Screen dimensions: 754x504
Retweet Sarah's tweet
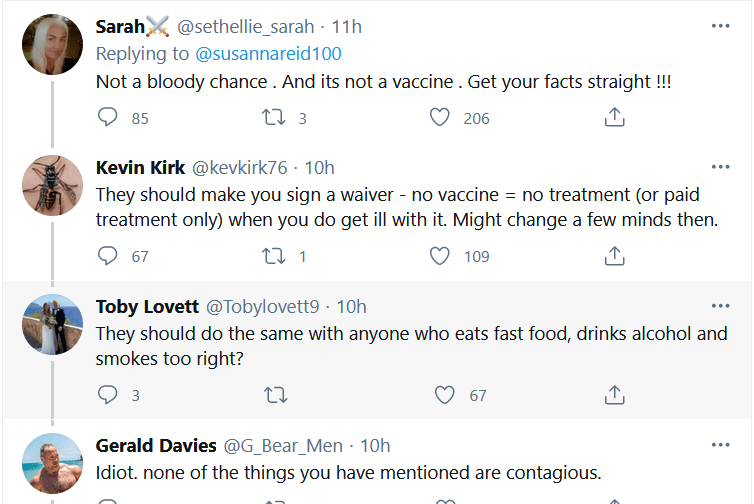tap(273, 118)
